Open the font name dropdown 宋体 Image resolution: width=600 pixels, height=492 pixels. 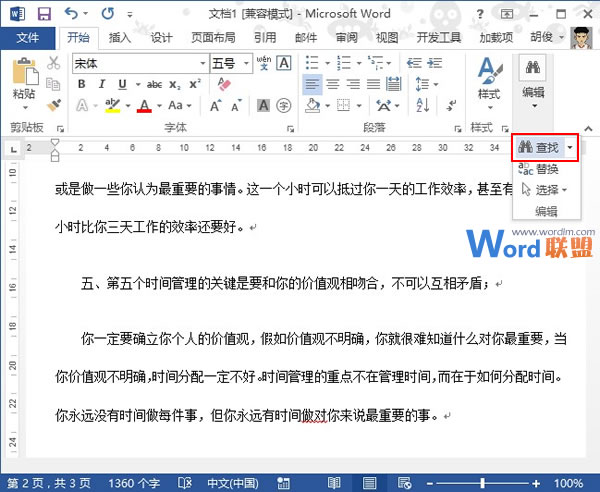[x=203, y=63]
